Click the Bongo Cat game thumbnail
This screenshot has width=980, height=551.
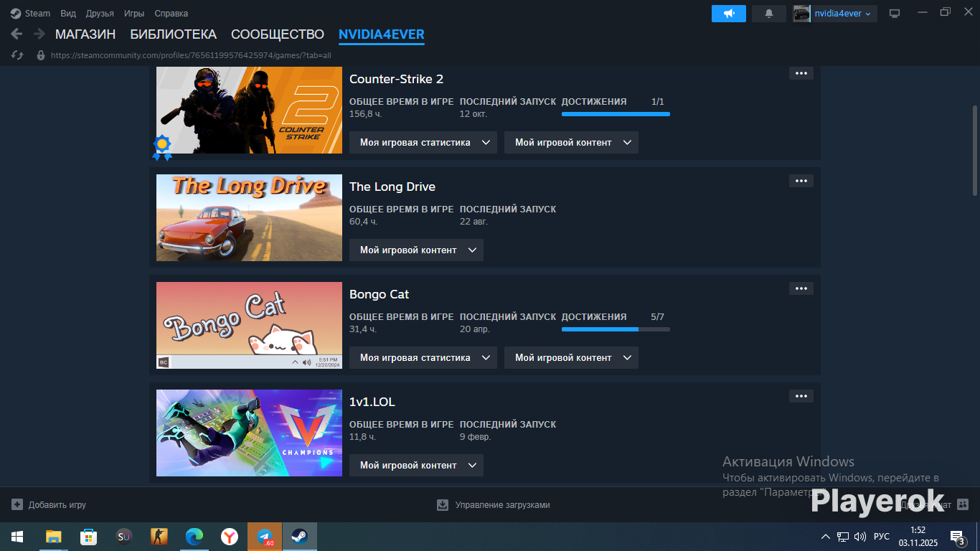click(x=249, y=325)
